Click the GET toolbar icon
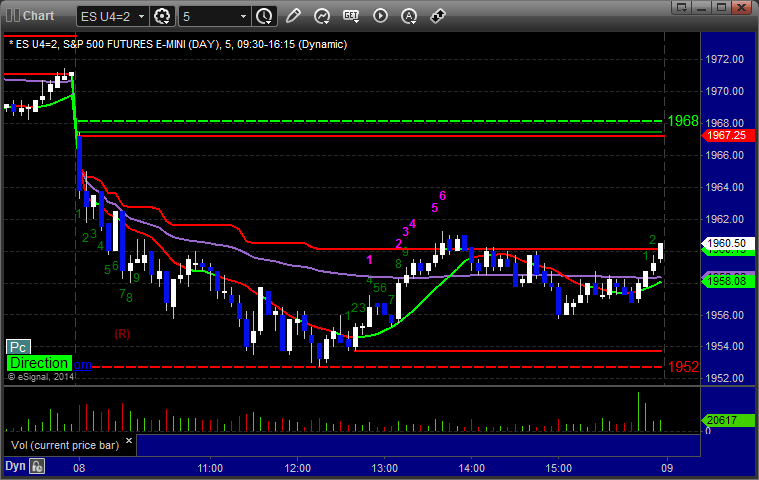Viewport: 759px width, 480px height. click(x=351, y=16)
